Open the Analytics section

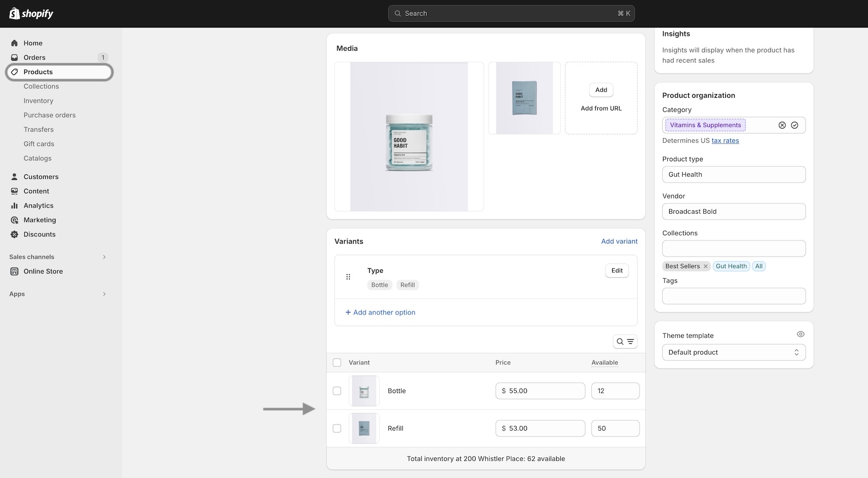click(39, 206)
